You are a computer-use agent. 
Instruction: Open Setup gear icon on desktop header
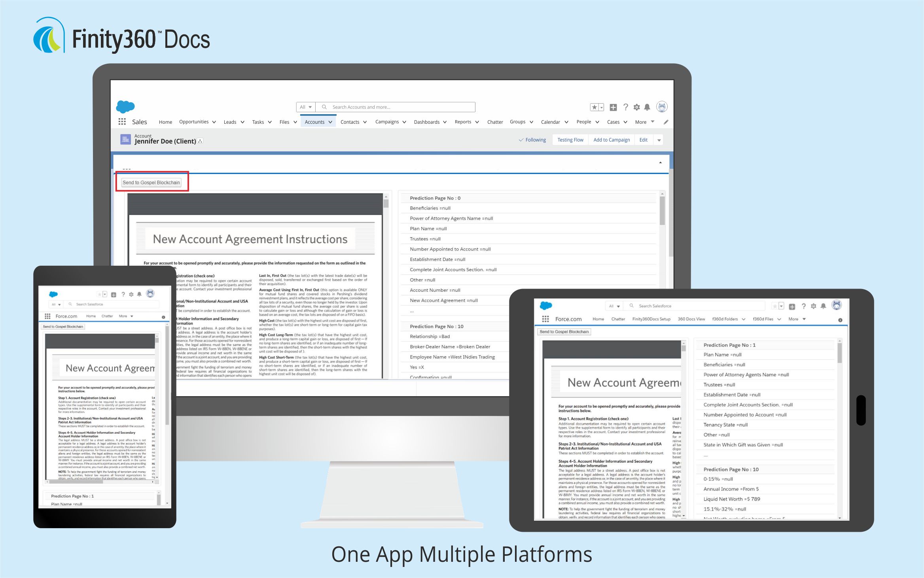pos(636,107)
